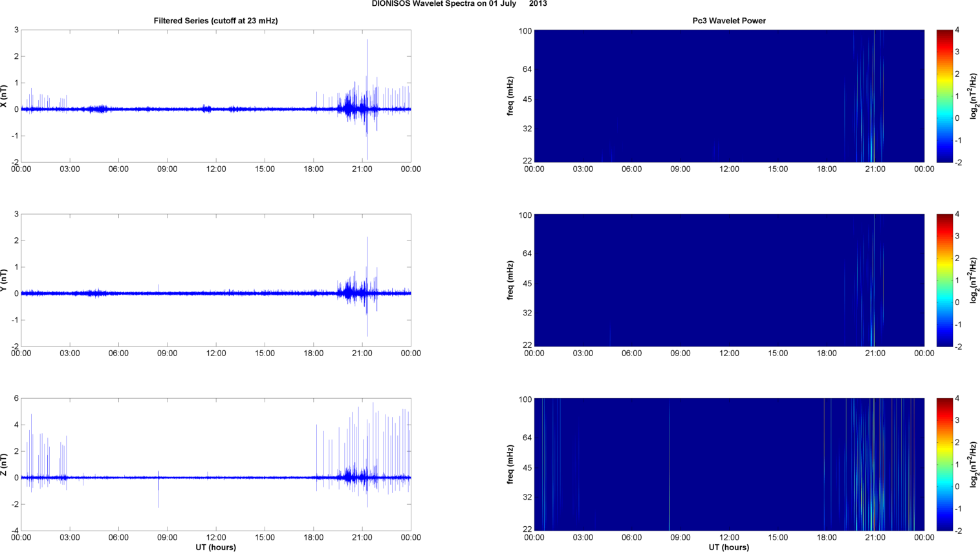Click the top spectrogram's color scale bar
Viewport: 980px width, 552px height.
944,96
